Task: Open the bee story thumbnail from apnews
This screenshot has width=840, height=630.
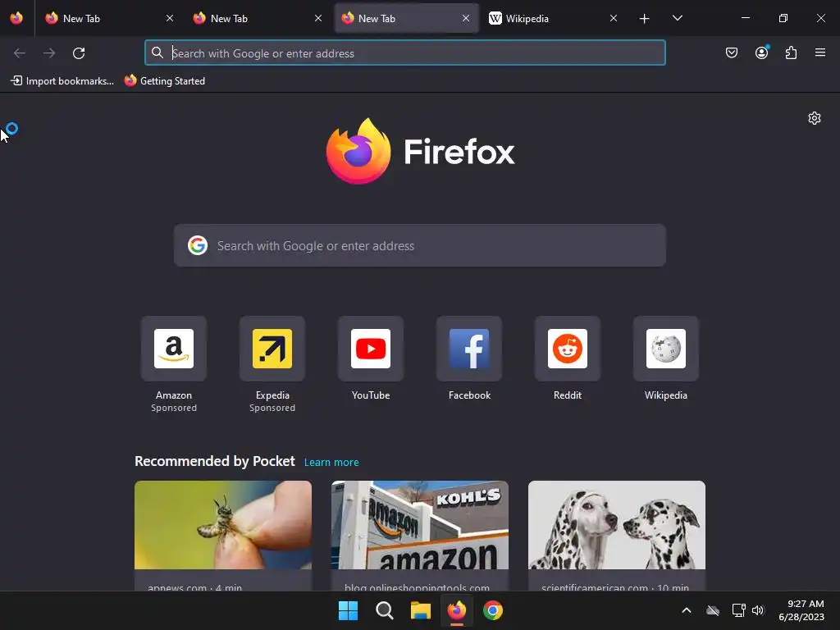Action: tap(223, 525)
